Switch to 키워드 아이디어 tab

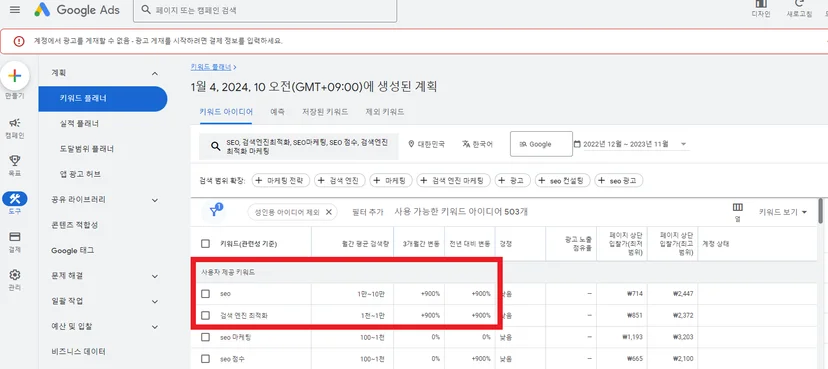226,112
